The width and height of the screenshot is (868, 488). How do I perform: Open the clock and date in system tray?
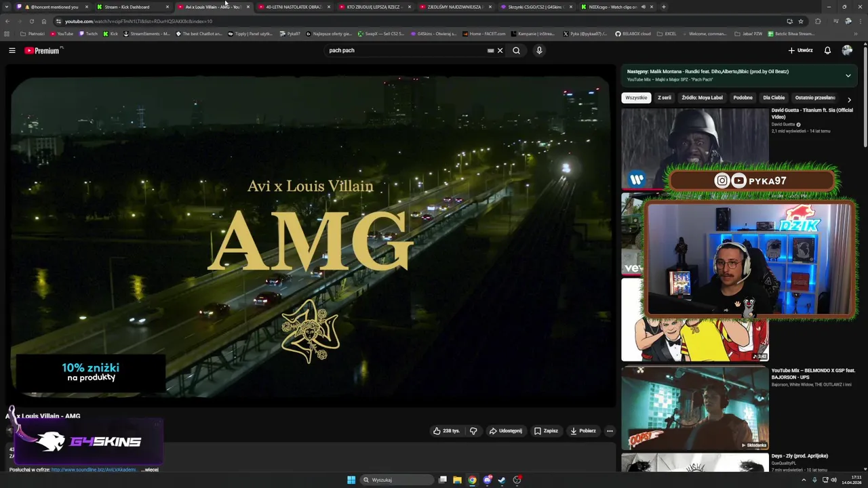click(x=852, y=480)
